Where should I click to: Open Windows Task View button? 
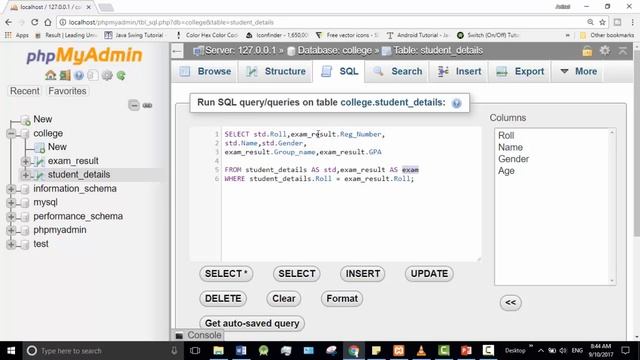pyautogui.click(x=195, y=351)
